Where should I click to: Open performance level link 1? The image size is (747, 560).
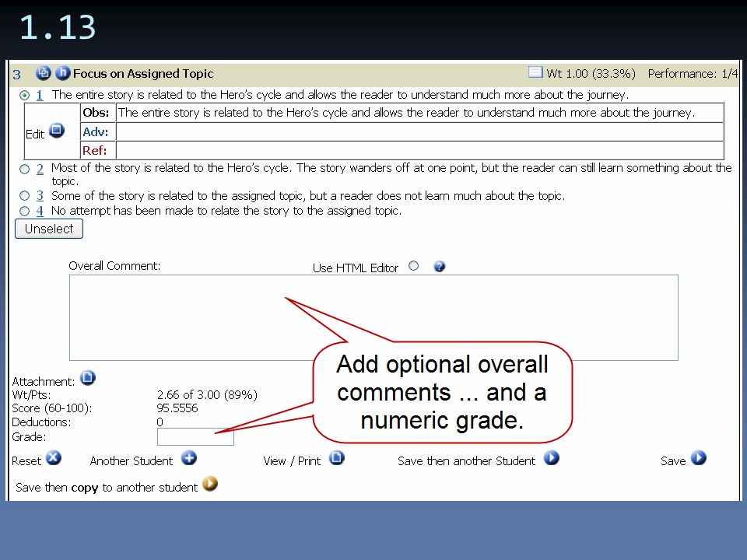[x=40, y=95]
